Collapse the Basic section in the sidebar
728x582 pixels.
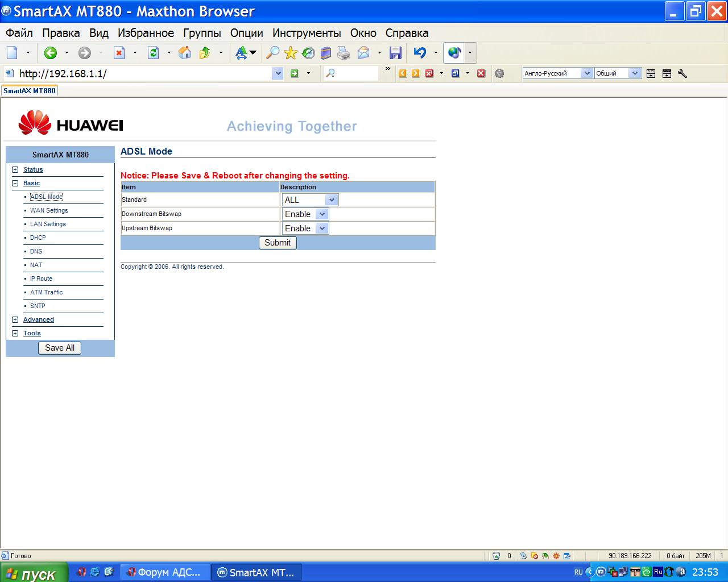point(15,183)
